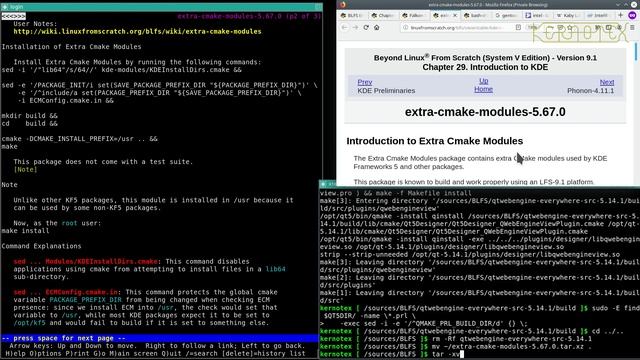Close the active extra-cmake tab

455,16
